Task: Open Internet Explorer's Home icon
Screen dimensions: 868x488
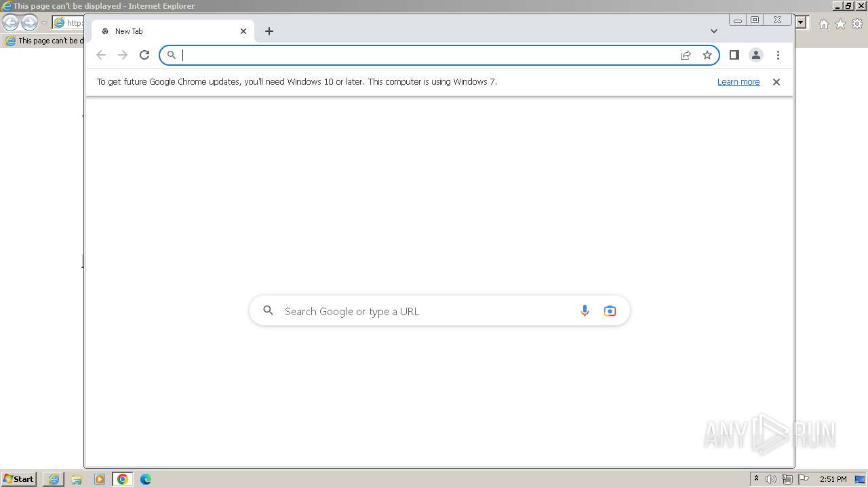Action: [x=823, y=24]
